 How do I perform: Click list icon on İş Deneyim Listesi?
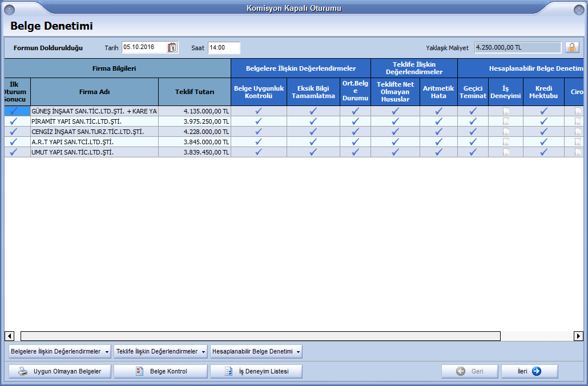(x=229, y=372)
